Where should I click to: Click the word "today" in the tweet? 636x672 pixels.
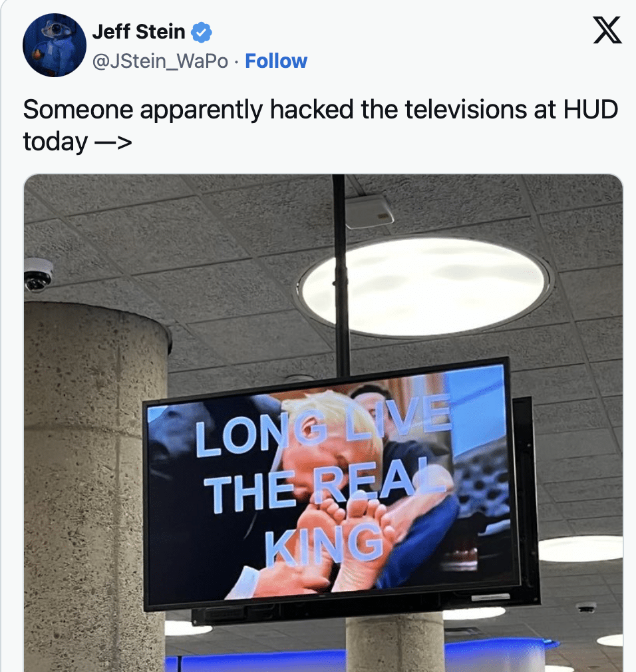(55, 142)
